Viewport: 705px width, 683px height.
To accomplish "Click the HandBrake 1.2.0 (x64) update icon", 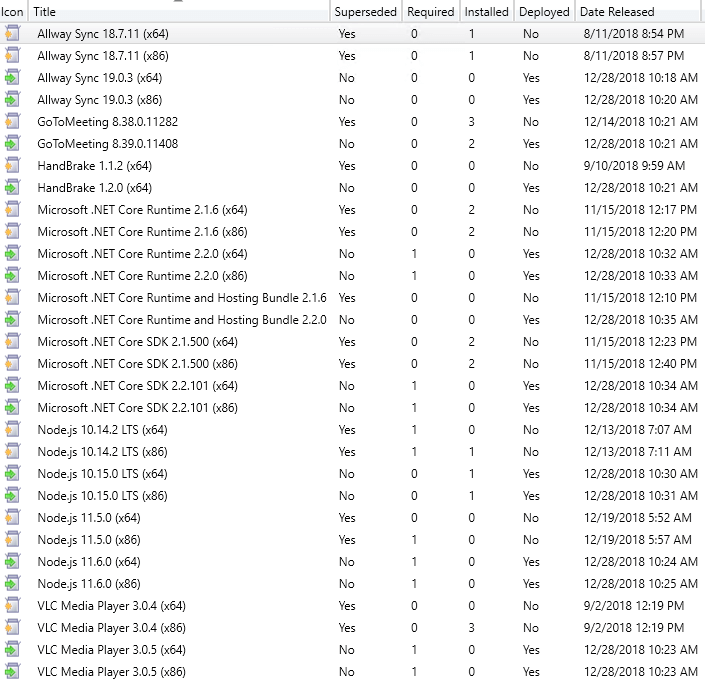I will pyautogui.click(x=13, y=187).
